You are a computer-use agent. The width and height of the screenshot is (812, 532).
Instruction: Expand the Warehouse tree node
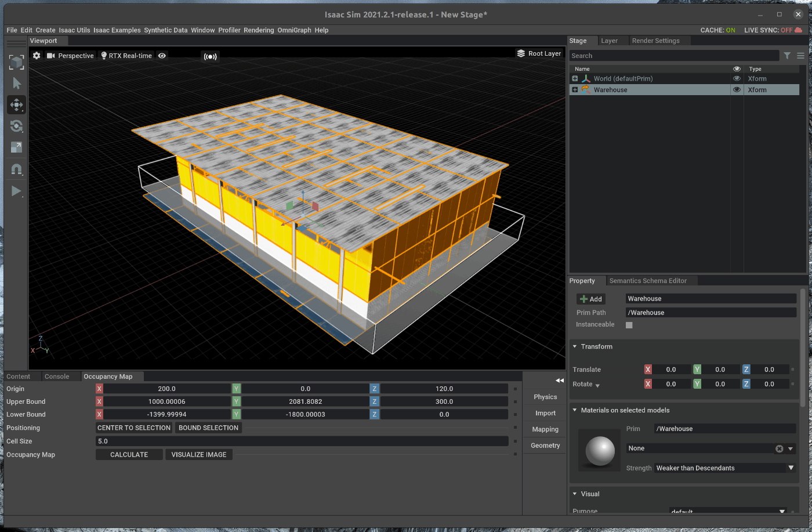click(575, 89)
